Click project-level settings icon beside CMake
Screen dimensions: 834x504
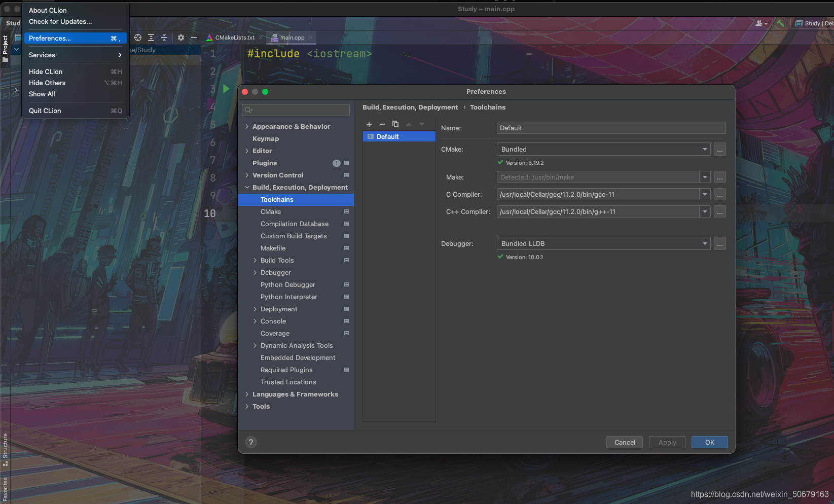tap(347, 211)
